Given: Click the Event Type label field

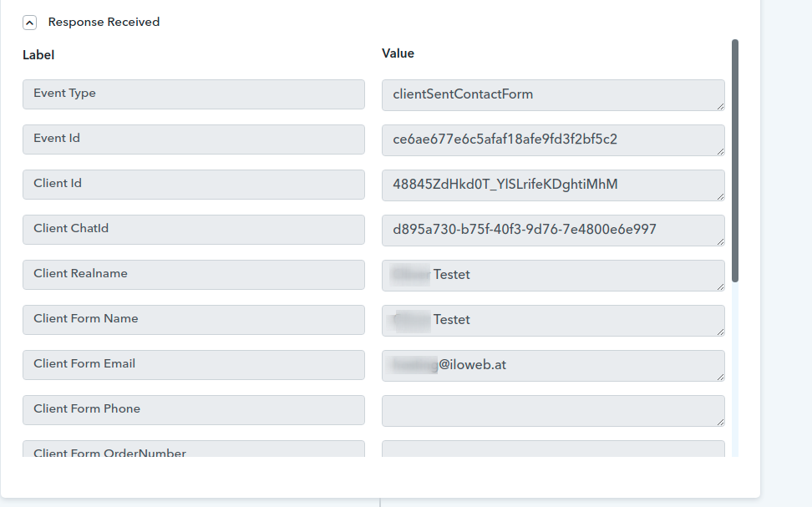Looking at the screenshot, I should pyautogui.click(x=194, y=94).
